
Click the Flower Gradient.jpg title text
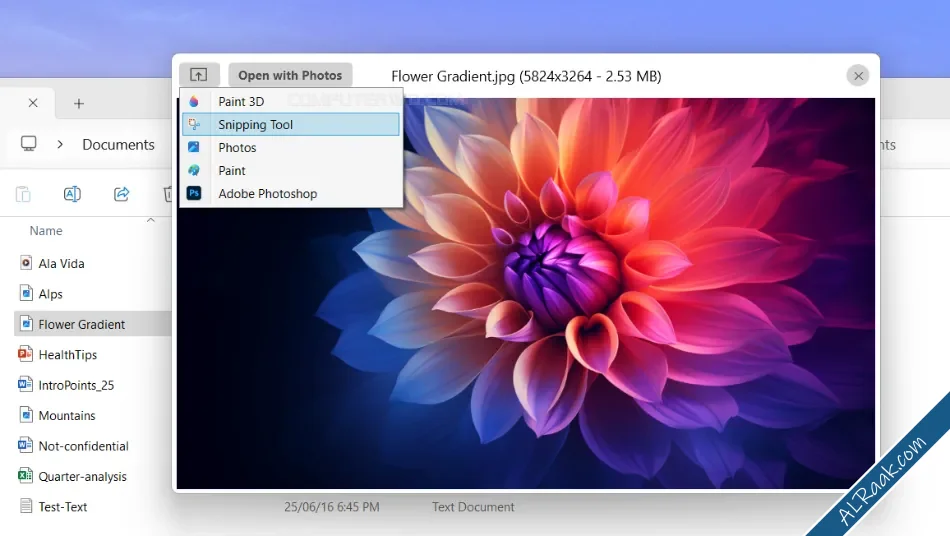[x=526, y=76]
